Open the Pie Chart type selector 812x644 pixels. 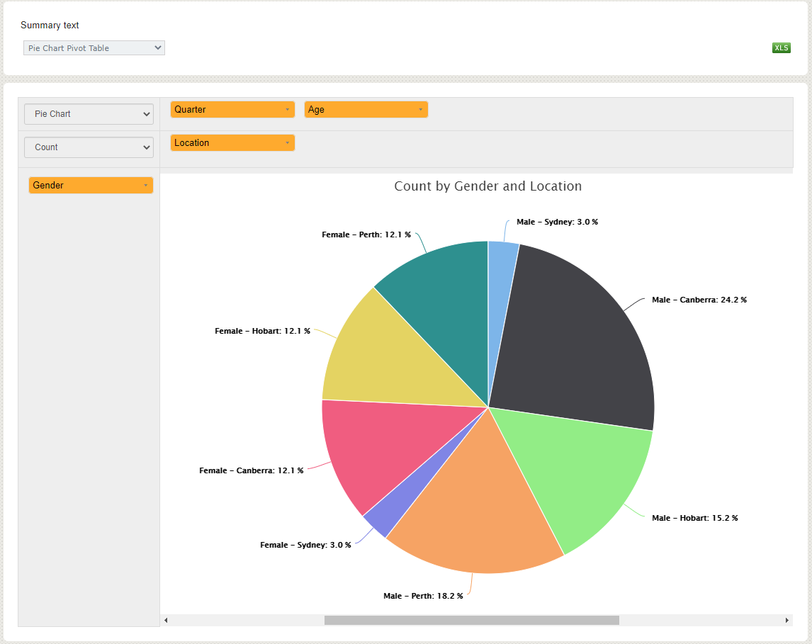pyautogui.click(x=89, y=113)
